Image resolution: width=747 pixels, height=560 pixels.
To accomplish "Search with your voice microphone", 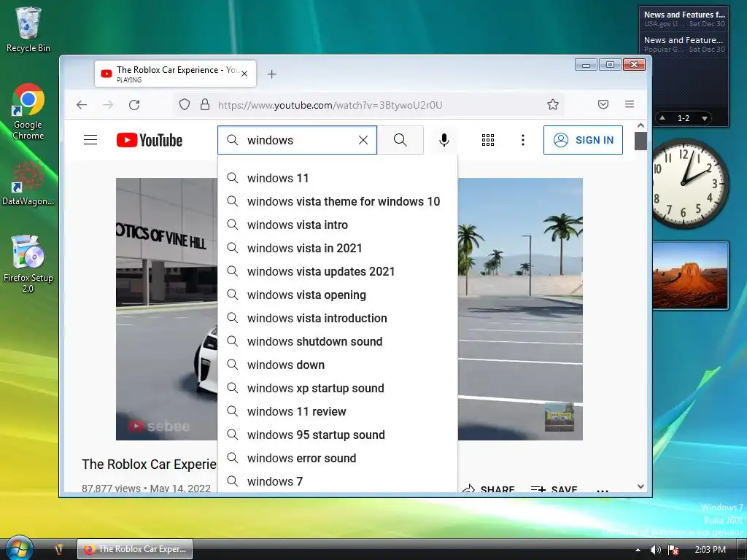I will 444,140.
